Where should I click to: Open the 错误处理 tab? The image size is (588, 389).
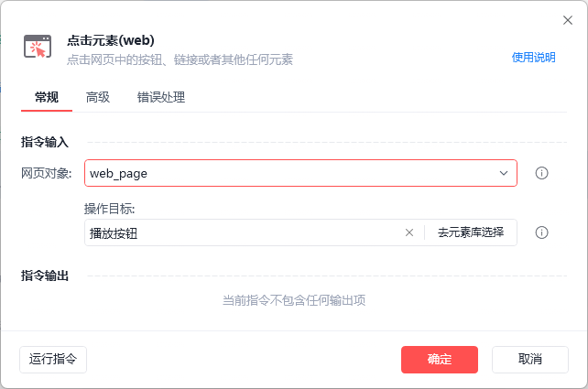pos(161,97)
